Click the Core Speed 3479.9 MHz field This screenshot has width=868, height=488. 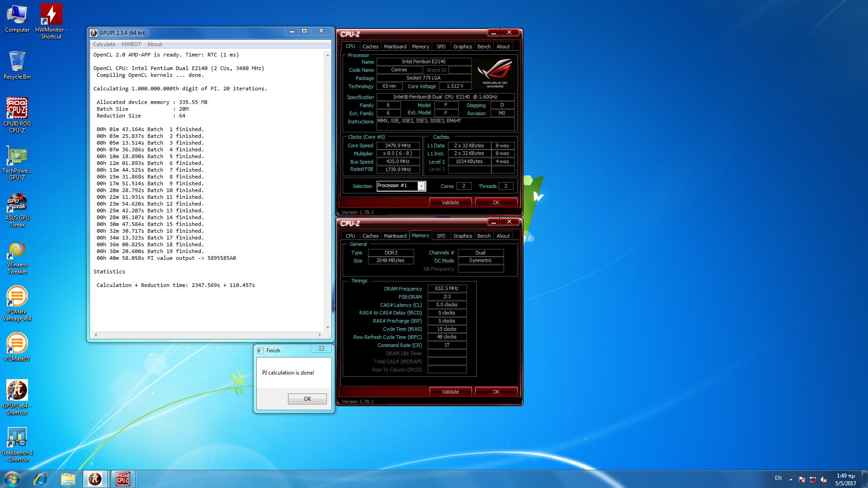point(398,145)
